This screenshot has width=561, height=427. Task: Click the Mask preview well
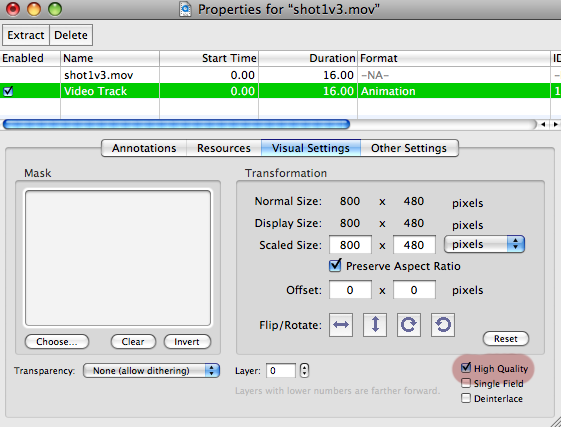pyautogui.click(x=118, y=258)
